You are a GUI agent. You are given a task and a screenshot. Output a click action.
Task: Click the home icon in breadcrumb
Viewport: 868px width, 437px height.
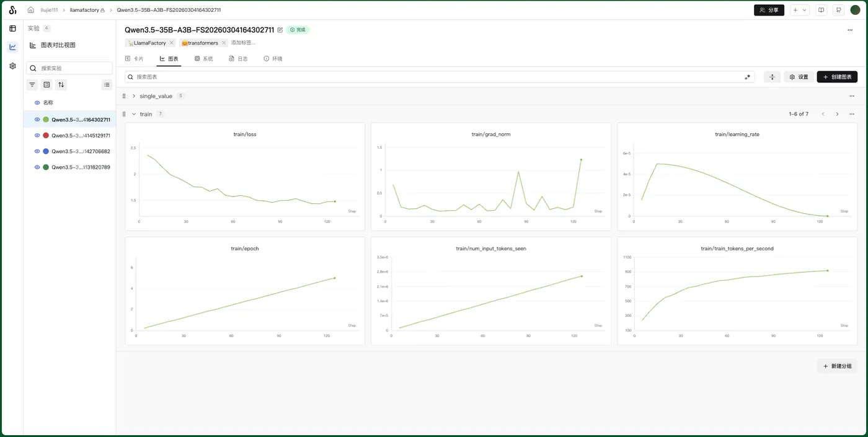click(x=30, y=10)
